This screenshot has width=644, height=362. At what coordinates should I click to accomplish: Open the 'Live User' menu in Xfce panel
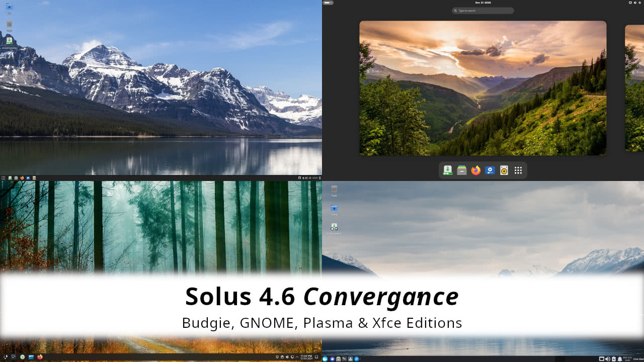[638, 359]
